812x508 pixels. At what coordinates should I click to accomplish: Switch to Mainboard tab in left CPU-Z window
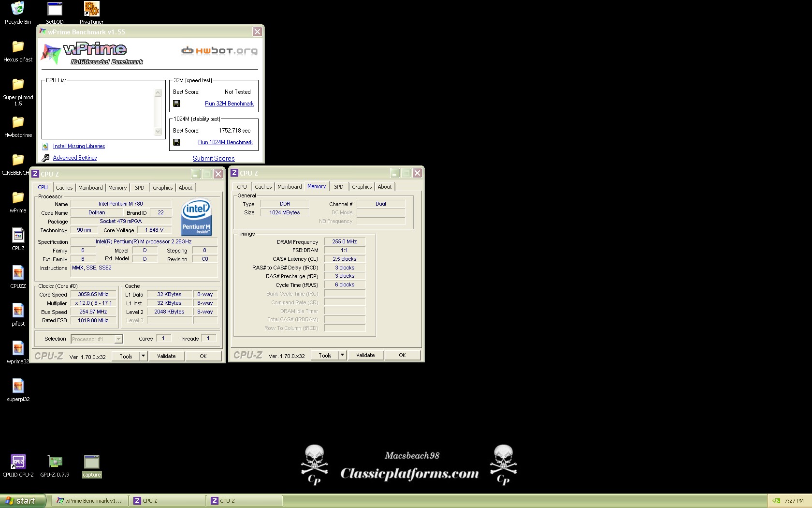click(x=90, y=188)
